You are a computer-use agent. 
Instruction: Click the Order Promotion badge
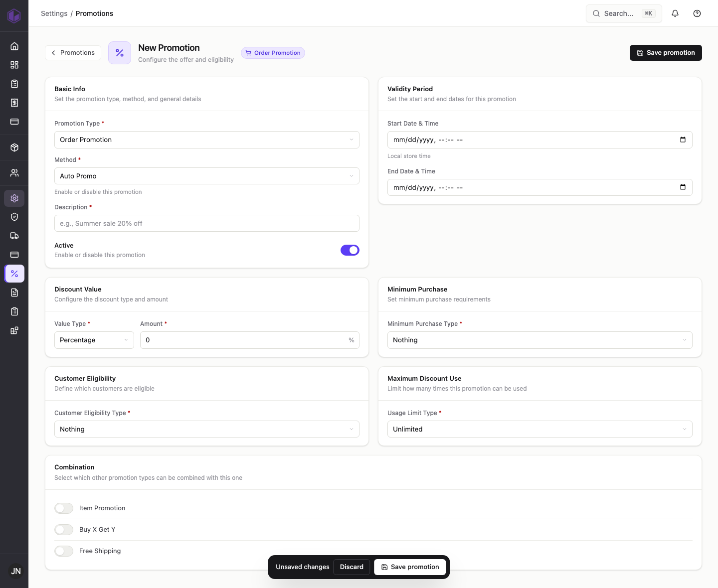(273, 53)
